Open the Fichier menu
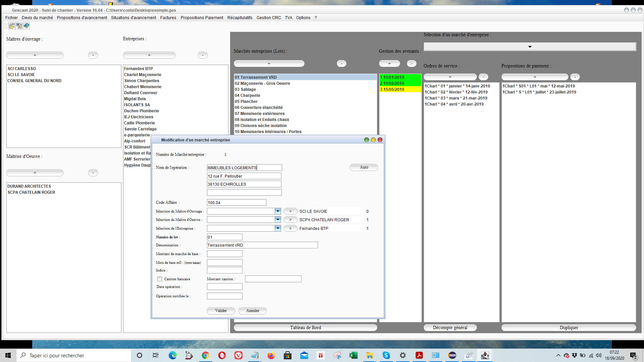This screenshot has width=644, height=362. point(11,18)
